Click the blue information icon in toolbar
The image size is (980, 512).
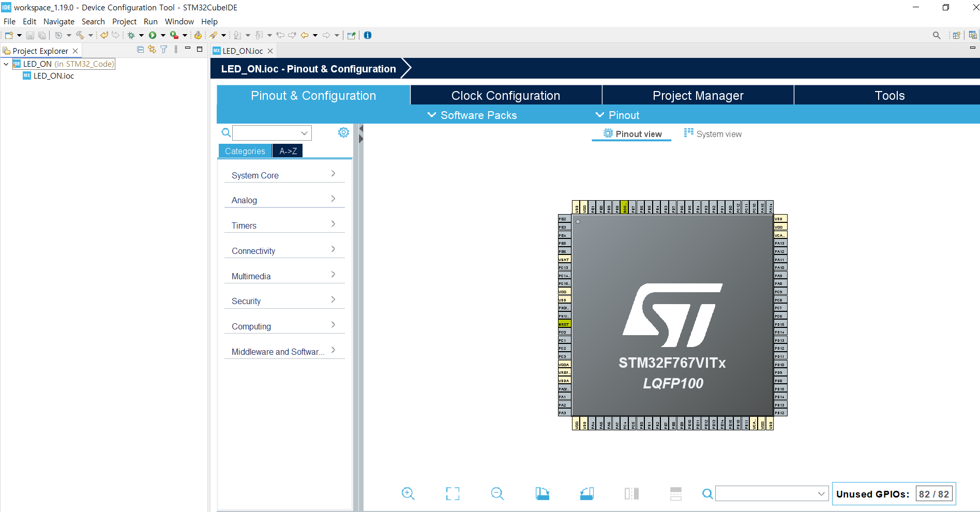(368, 35)
